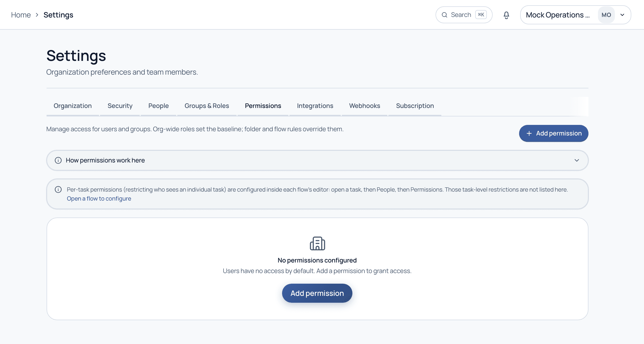Click the building icon above No permissions configured
Viewport: 644px width, 344px height.
tap(317, 243)
